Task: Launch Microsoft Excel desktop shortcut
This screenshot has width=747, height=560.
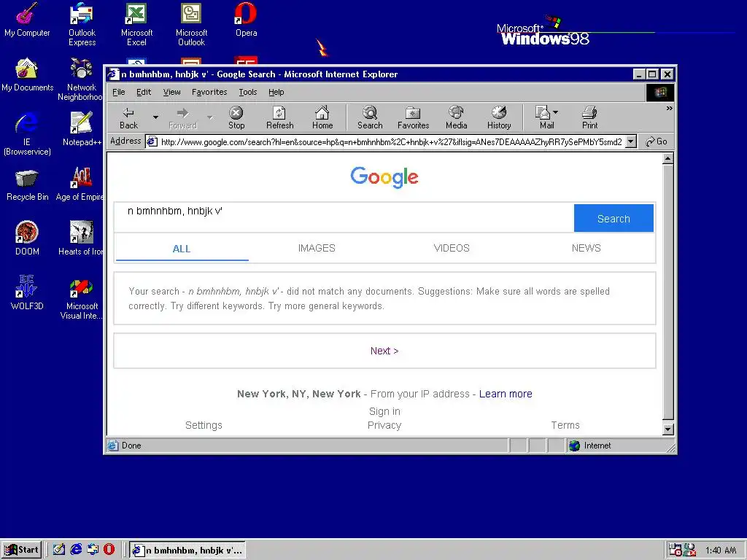Action: pyautogui.click(x=136, y=24)
